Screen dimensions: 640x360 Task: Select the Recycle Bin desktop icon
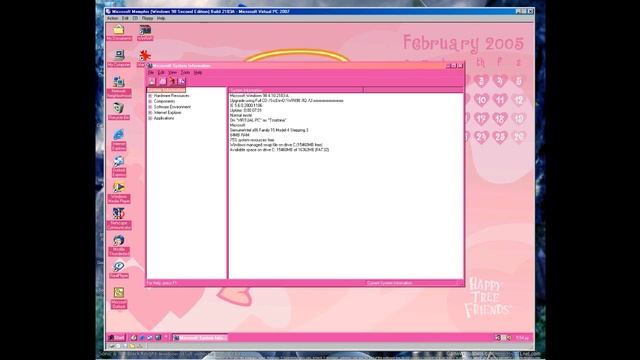pos(119,111)
